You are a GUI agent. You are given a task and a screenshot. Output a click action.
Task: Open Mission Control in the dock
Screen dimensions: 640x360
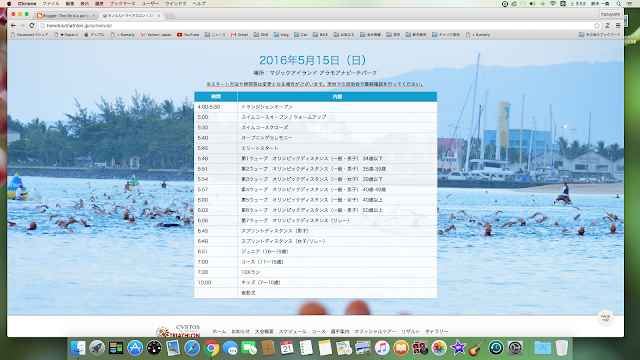[116, 348]
